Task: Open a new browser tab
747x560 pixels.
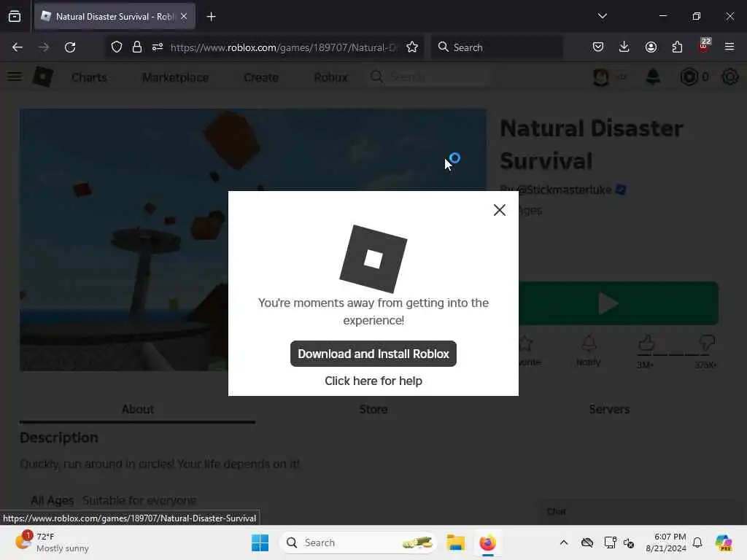Action: click(211, 17)
